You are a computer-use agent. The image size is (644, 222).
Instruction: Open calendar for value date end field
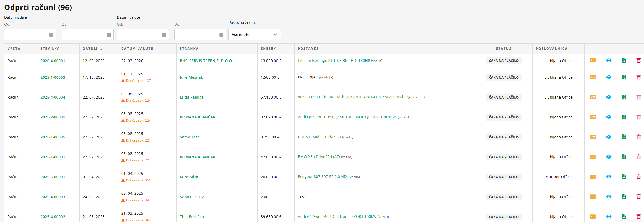(x=221, y=35)
